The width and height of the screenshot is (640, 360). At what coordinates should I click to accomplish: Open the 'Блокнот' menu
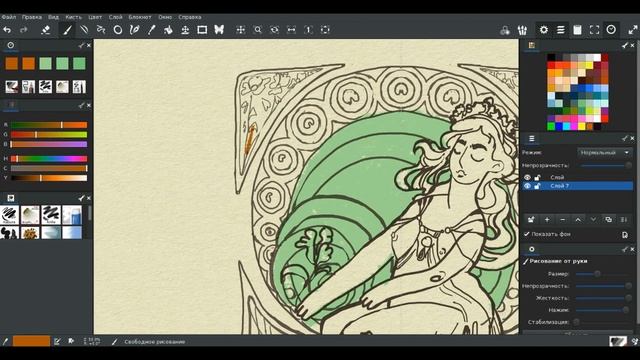coord(140,17)
